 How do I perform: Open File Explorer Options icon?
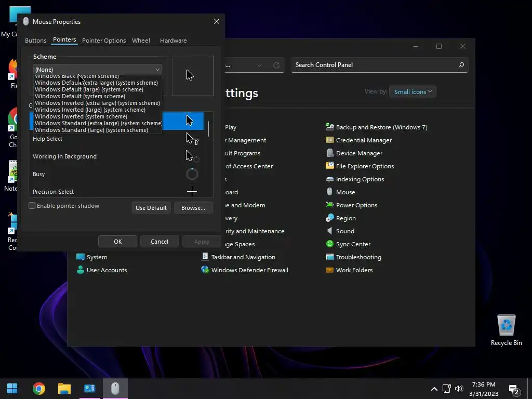tap(329, 166)
